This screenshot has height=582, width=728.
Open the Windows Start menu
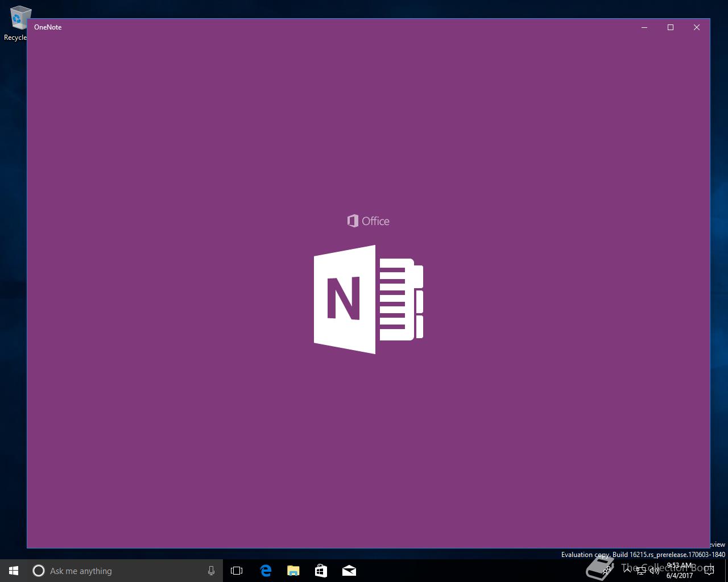(x=14, y=571)
